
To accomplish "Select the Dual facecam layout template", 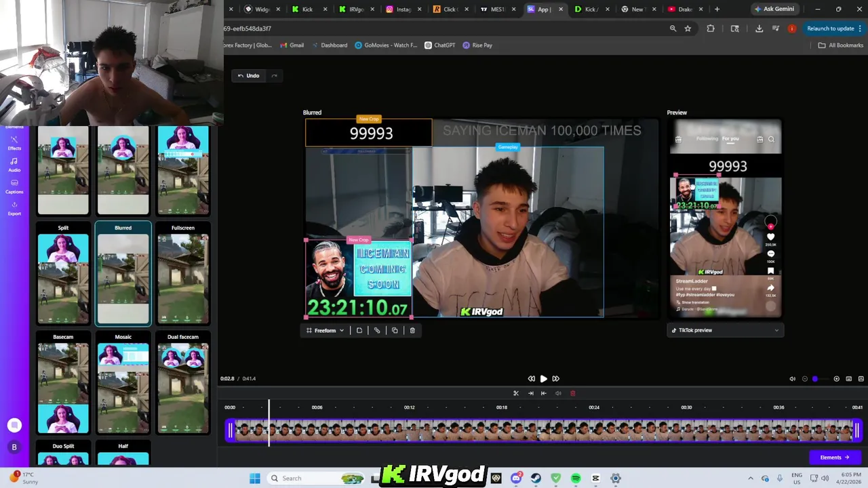I will pos(183,383).
